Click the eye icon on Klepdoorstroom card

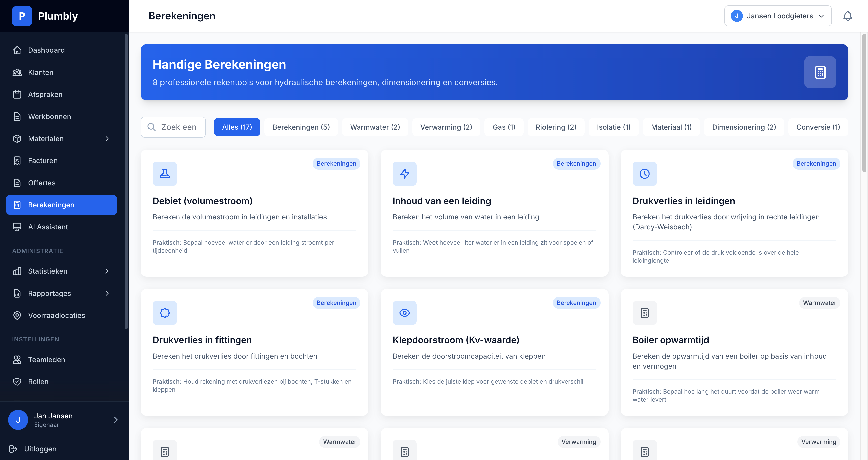(x=404, y=313)
